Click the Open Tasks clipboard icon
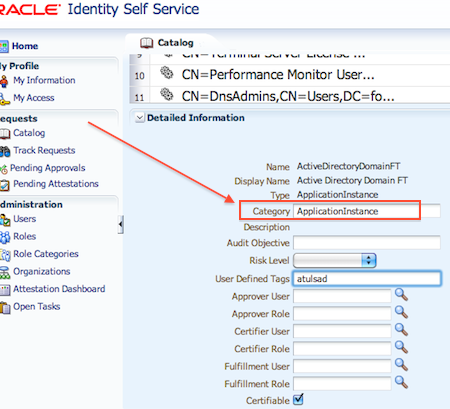Image resolution: width=450 pixels, height=409 pixels. (x=5, y=307)
